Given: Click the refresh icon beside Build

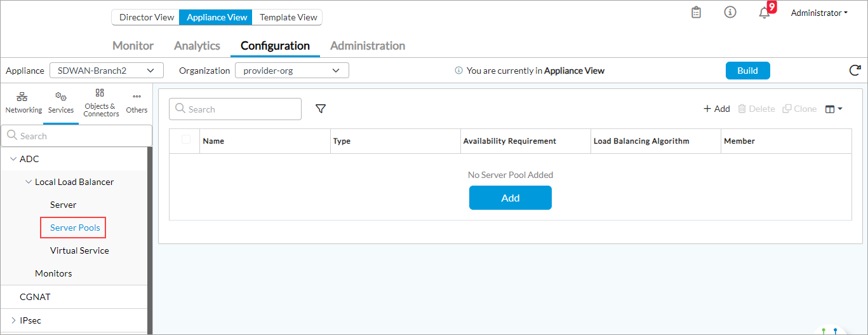Looking at the screenshot, I should click(x=855, y=71).
